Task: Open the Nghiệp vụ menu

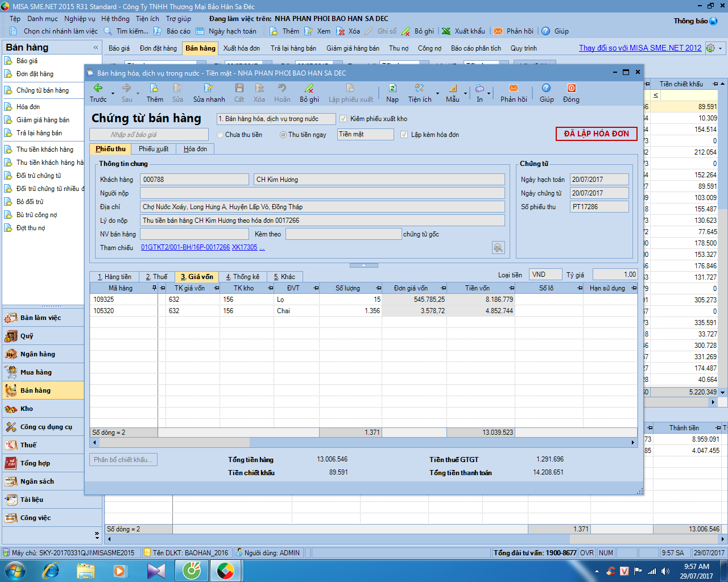Action: pyautogui.click(x=80, y=19)
